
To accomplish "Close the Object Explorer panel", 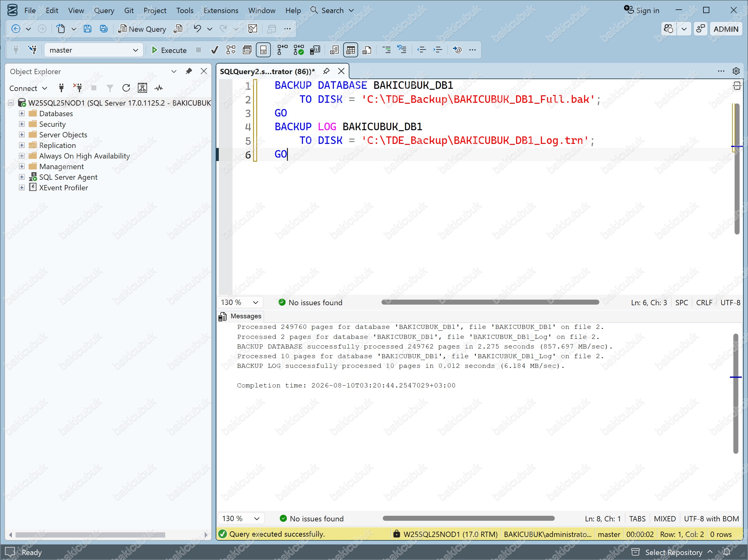I will [x=204, y=71].
